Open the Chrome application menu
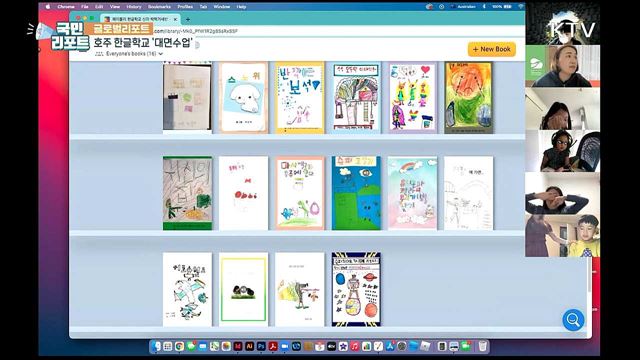Viewport: 640px width, 360px height. pyautogui.click(x=66, y=7)
